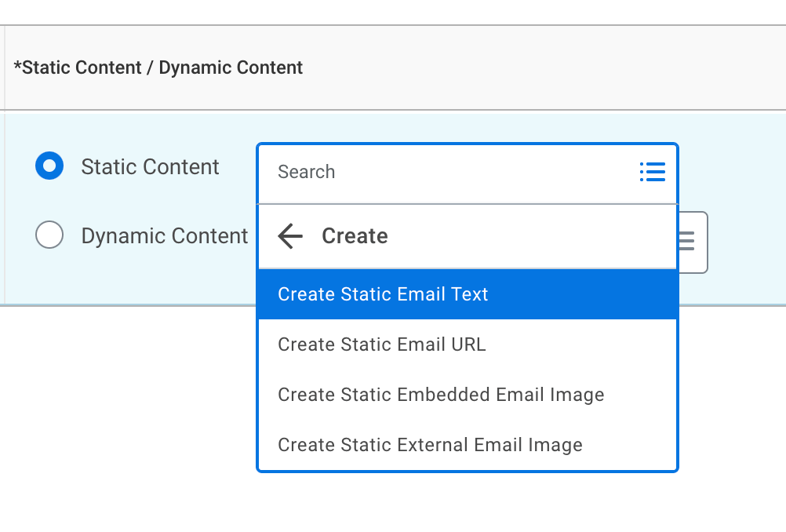This screenshot has width=786, height=532.
Task: Select the Dynamic Content radio button
Action: (49, 235)
